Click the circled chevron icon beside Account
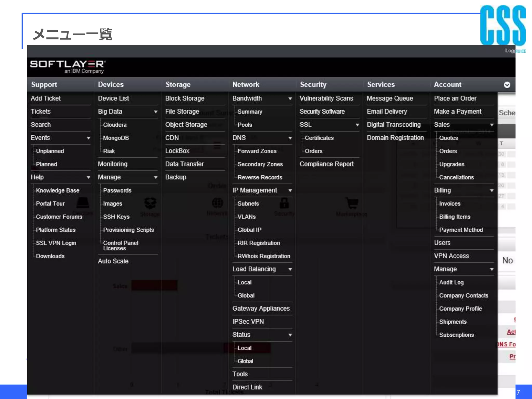This screenshot has width=532, height=399. tap(507, 85)
